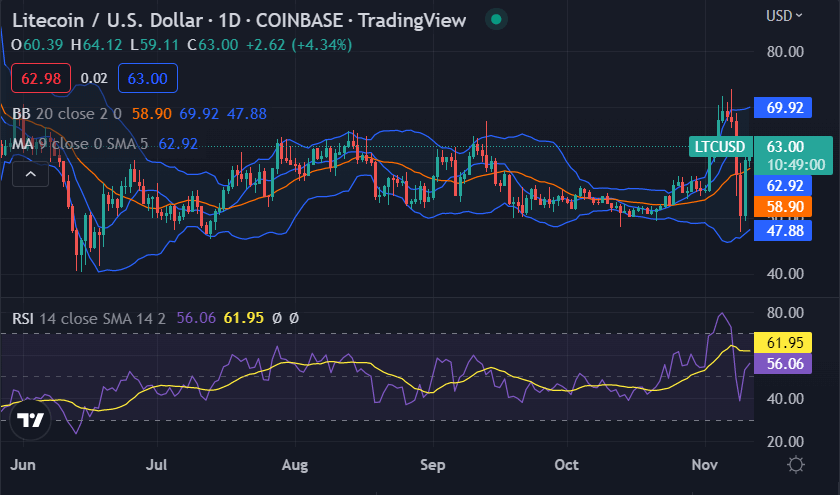Click the orange 58.90 basis price tag
This screenshot has width=840, height=495.
(783, 206)
